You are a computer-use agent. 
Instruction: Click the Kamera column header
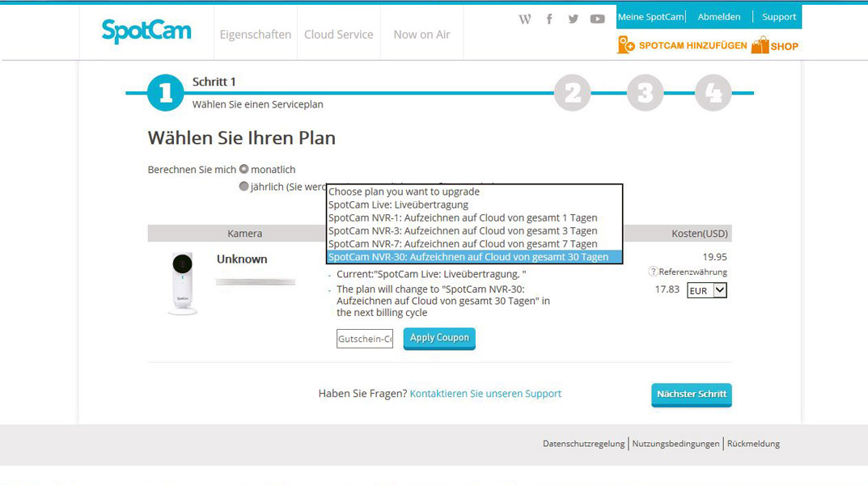tap(244, 234)
